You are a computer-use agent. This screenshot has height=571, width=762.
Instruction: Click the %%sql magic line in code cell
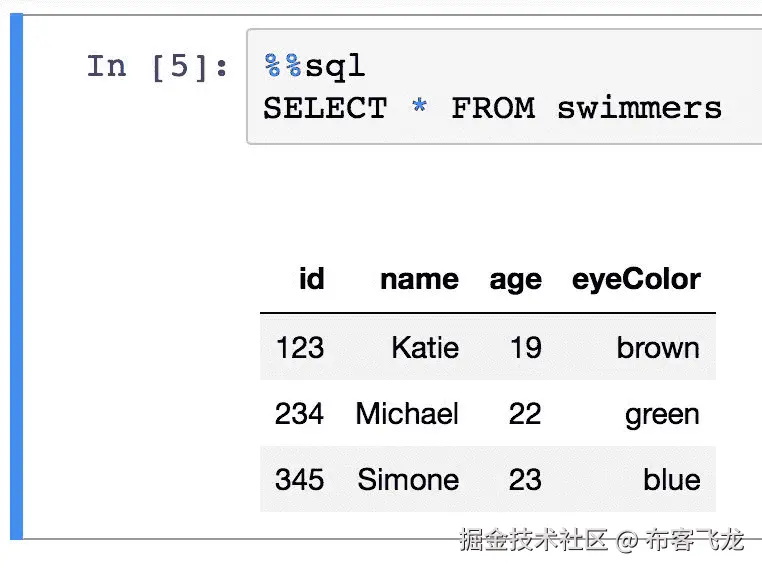click(315, 67)
